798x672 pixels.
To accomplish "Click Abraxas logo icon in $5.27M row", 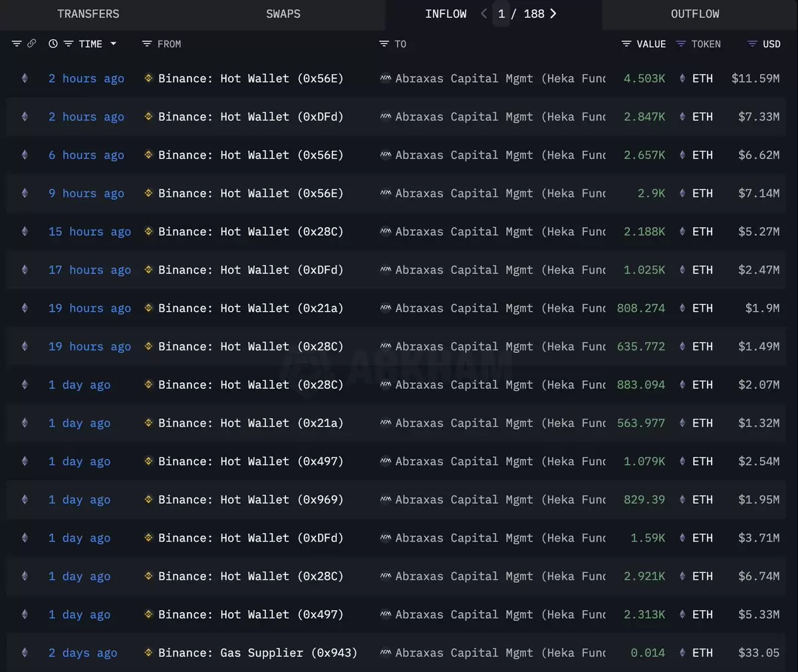I will point(386,231).
